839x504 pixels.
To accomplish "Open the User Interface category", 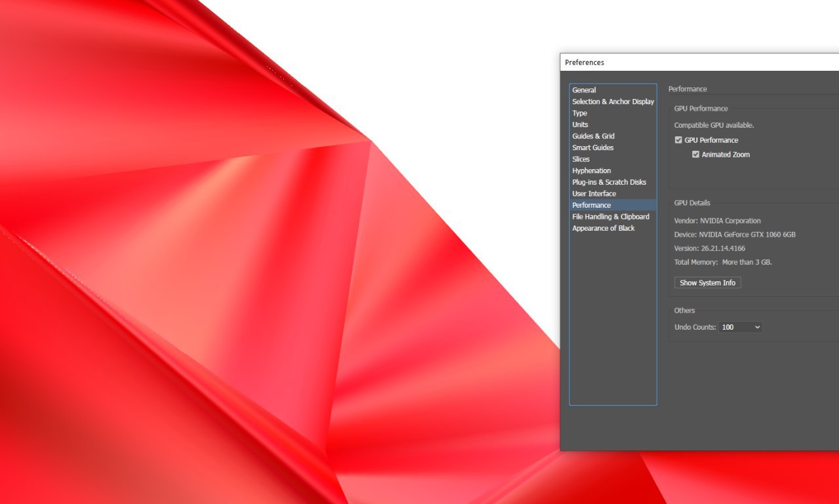I will (x=613, y=193).
